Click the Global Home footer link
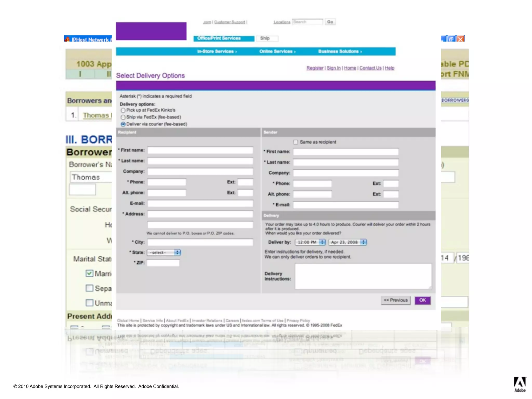This screenshot has height=399, width=532. coord(128,321)
